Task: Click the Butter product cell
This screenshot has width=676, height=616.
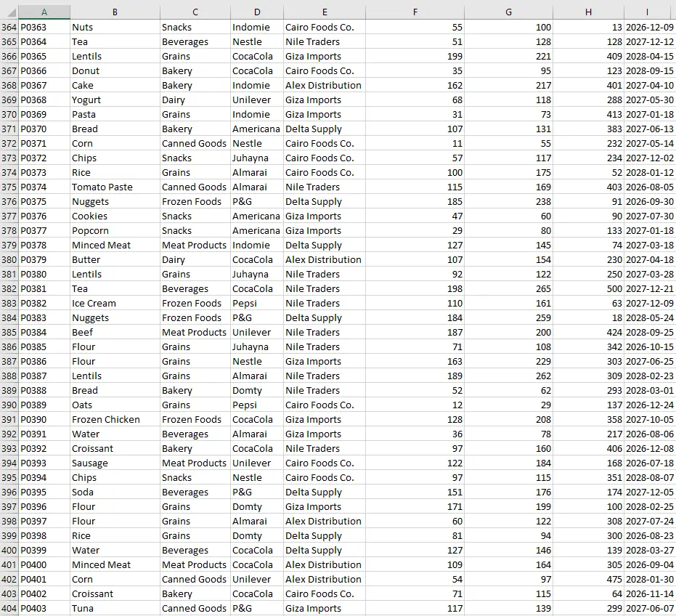Action: [115, 259]
